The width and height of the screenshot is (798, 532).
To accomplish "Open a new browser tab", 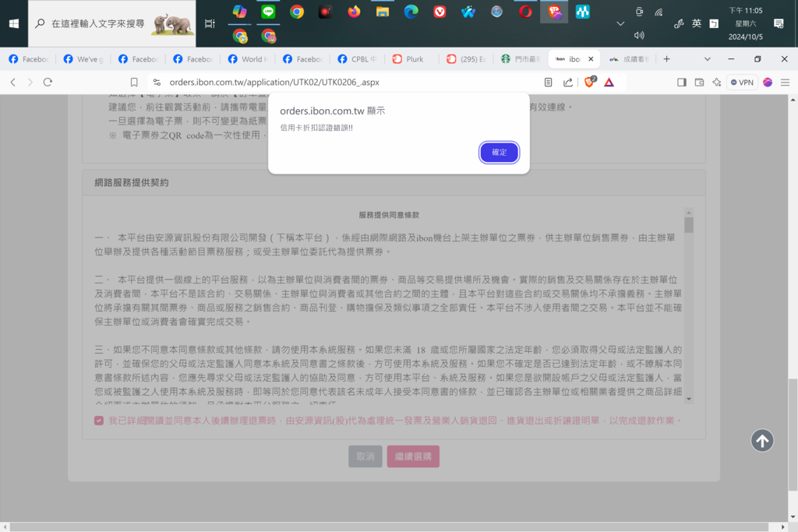I will (667, 59).
